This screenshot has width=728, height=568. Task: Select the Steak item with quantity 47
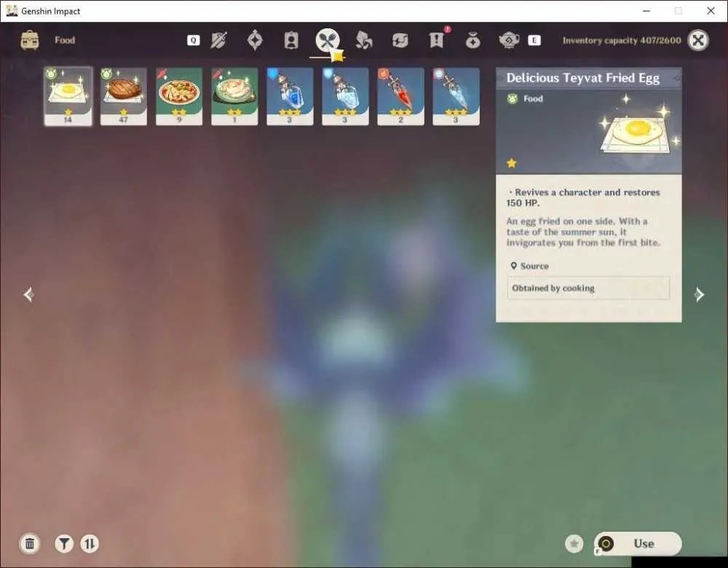coord(124,96)
